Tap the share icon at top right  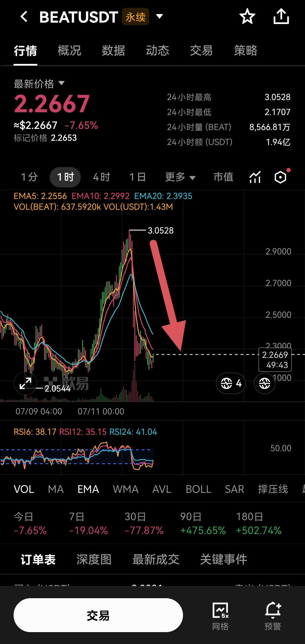point(281,16)
